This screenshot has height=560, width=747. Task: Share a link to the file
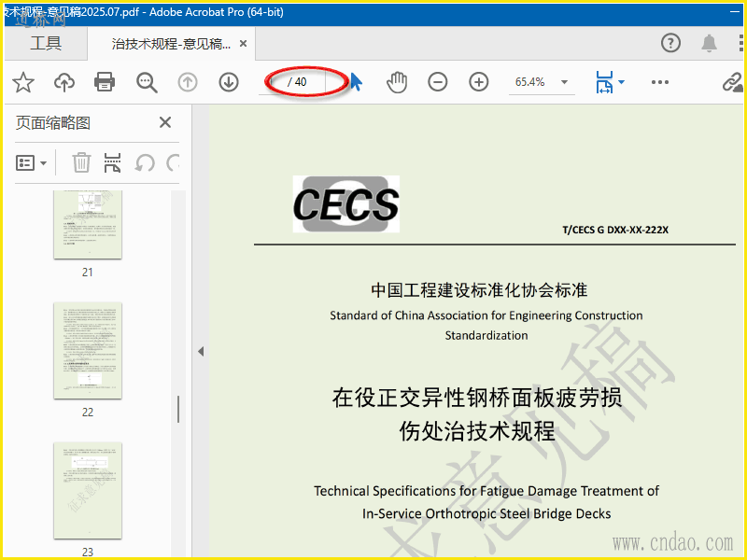pyautogui.click(x=732, y=82)
